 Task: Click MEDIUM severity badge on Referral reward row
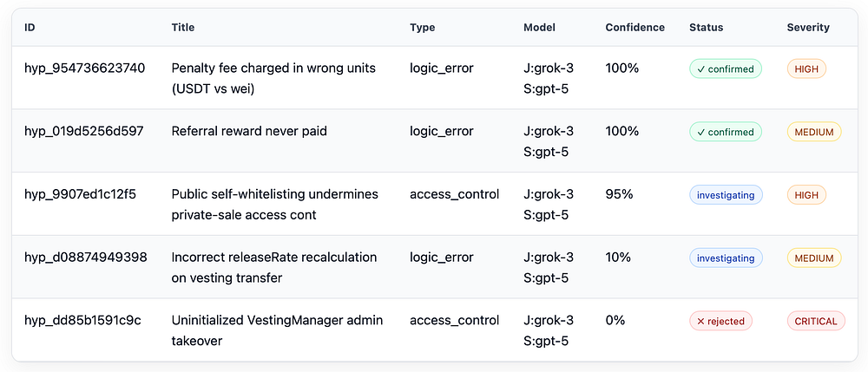pos(814,132)
